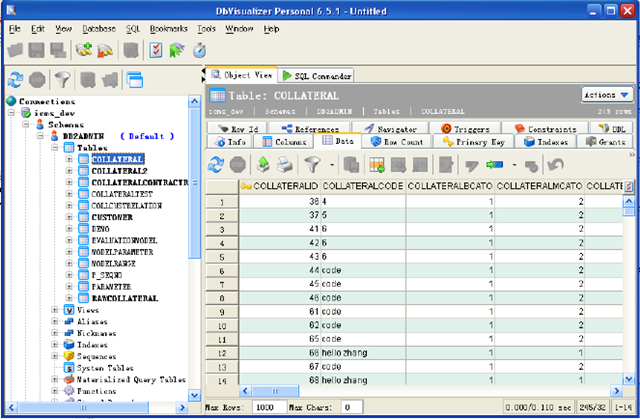640x419 pixels.
Task: Expand the CUSTOMER table node
Action: [69, 217]
